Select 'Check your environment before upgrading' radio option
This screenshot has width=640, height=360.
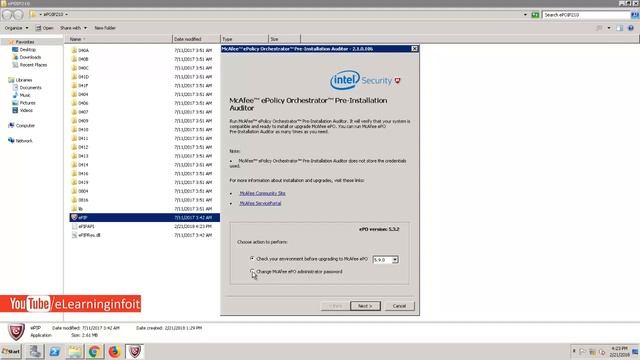252,259
